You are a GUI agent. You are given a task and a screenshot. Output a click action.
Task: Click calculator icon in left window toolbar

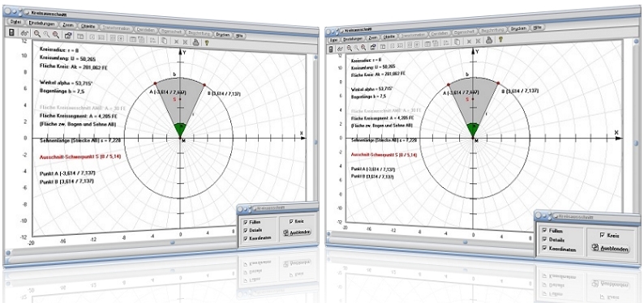point(11,32)
